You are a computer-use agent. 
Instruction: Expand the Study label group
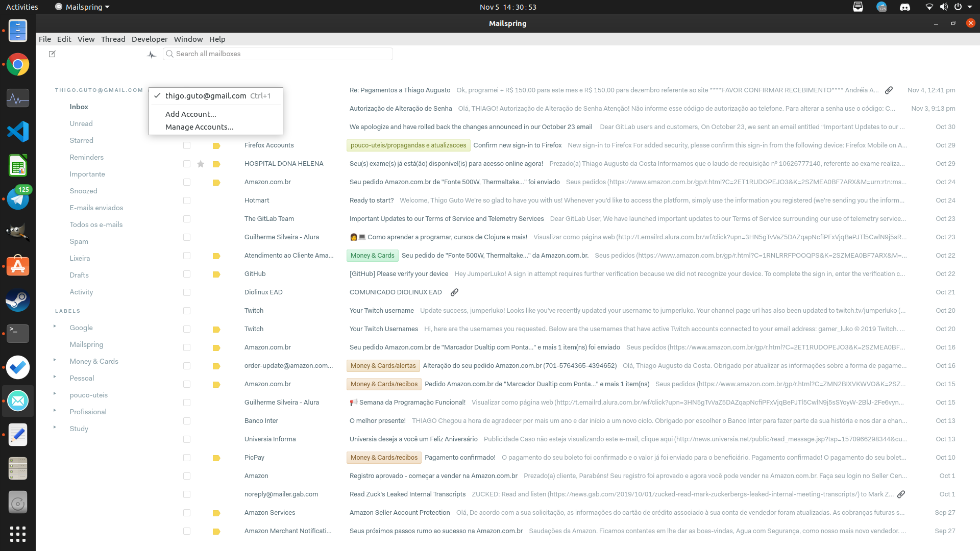click(55, 429)
